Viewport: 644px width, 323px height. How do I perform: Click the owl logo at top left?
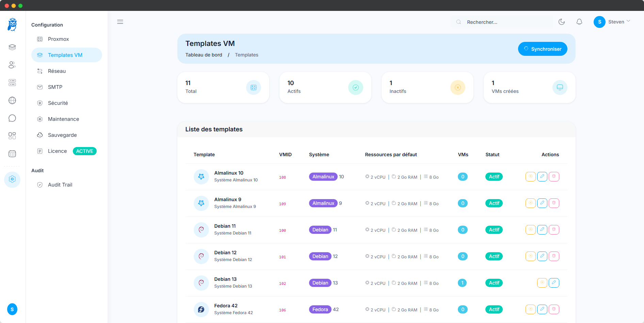pyautogui.click(x=12, y=24)
